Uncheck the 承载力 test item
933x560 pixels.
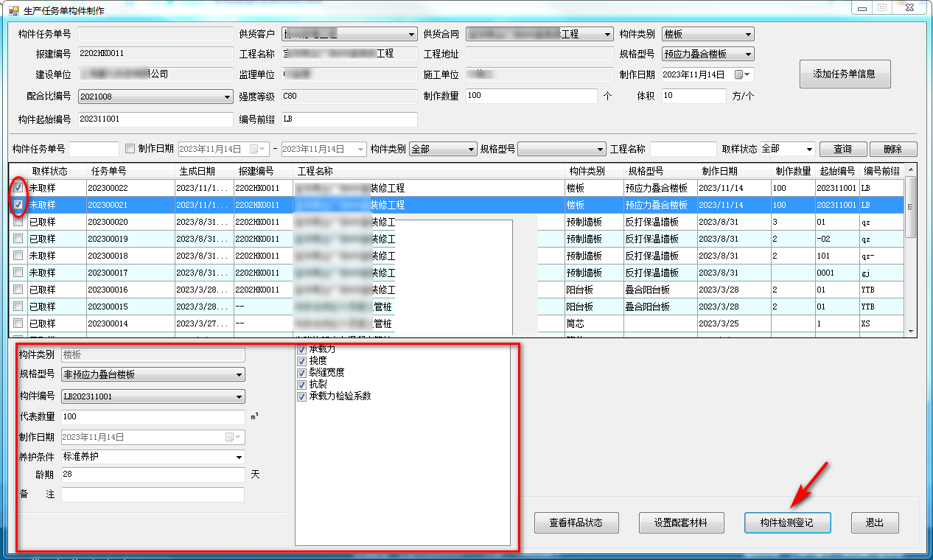click(x=301, y=349)
